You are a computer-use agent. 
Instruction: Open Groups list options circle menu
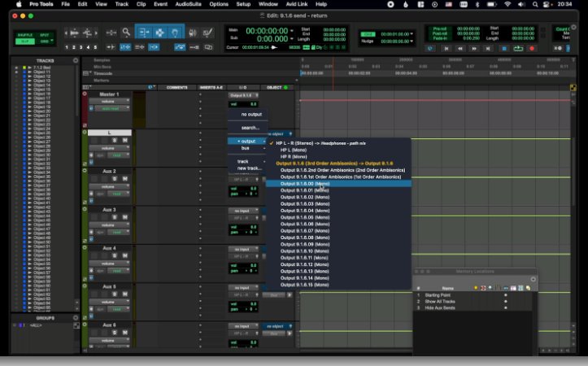tap(76, 318)
